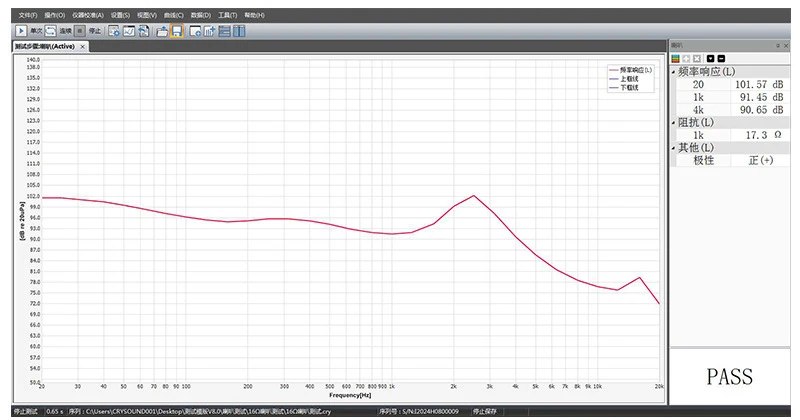Pin the results panel with pushpin button

point(778,46)
